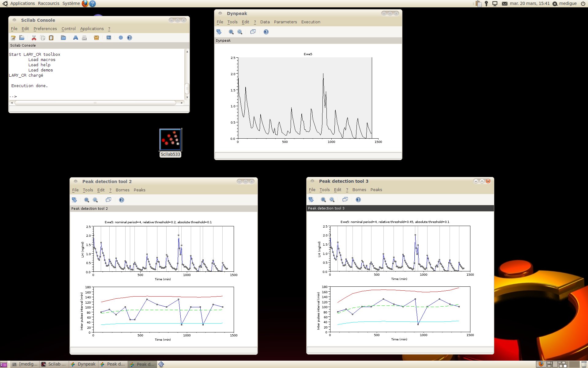This screenshot has height=368, width=588.
Task: Open Control menu in Scilab Console
Action: 68,29
